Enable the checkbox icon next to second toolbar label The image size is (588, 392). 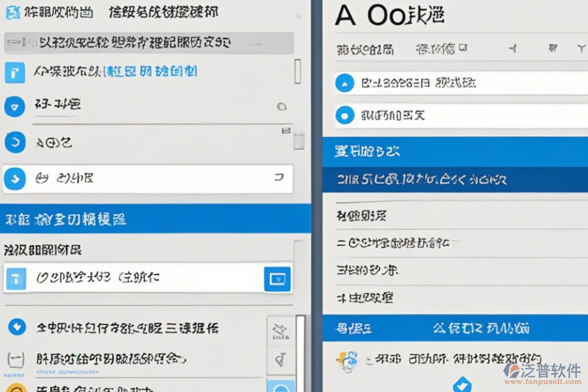pyautogui.click(x=464, y=48)
